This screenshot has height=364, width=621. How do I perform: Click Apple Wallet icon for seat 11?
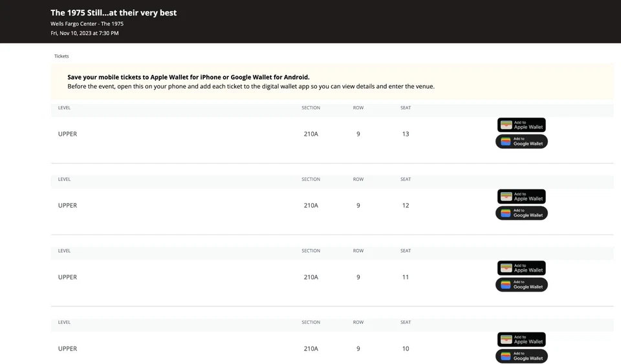coord(507,268)
